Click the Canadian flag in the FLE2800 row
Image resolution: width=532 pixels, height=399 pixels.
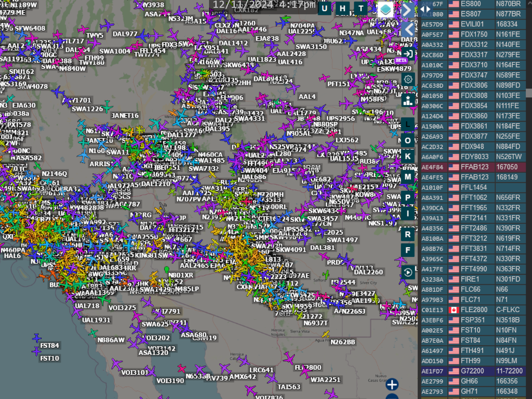coord(454,310)
